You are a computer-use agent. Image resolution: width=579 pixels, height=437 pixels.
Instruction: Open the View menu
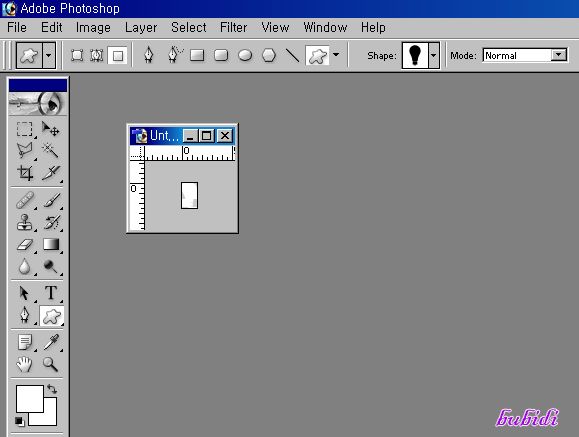point(275,27)
